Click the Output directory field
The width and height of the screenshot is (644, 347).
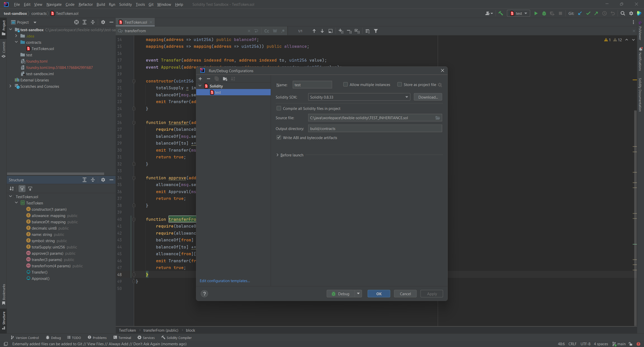click(x=375, y=128)
